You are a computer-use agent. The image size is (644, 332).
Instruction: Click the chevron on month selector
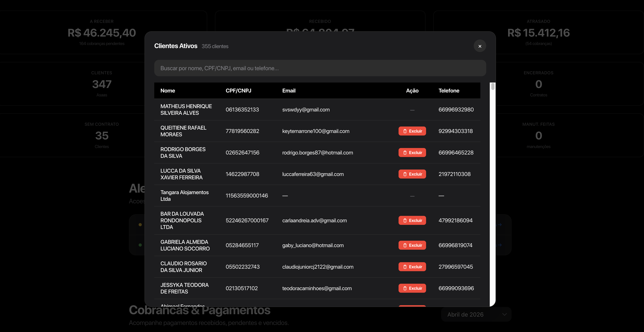click(x=504, y=314)
